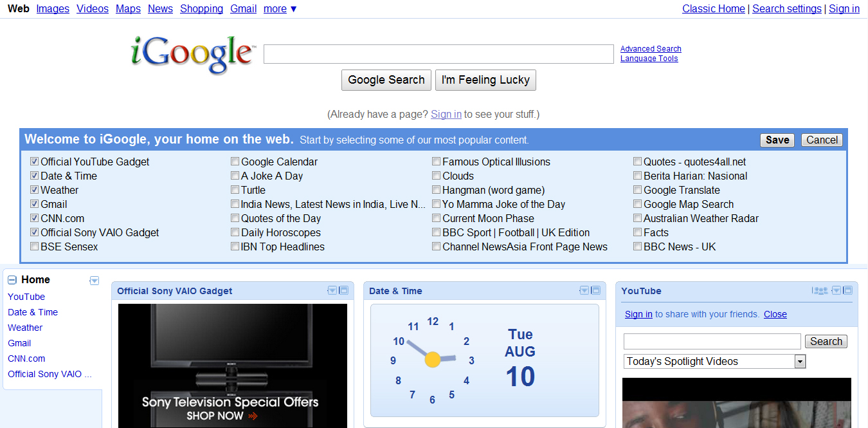
Task: Maximize the Date & Time gadget
Action: pyautogui.click(x=595, y=290)
